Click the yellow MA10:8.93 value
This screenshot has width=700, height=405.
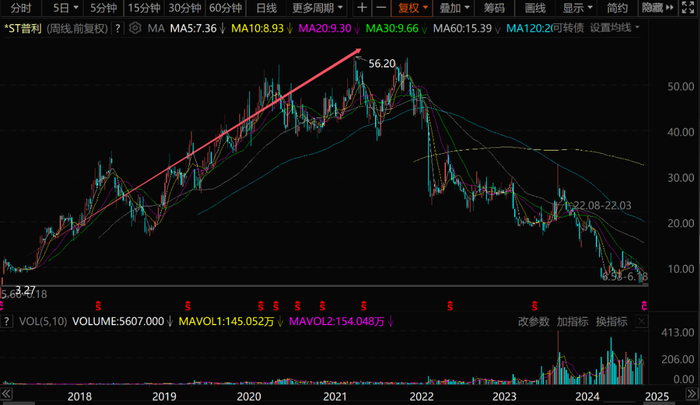point(257,29)
